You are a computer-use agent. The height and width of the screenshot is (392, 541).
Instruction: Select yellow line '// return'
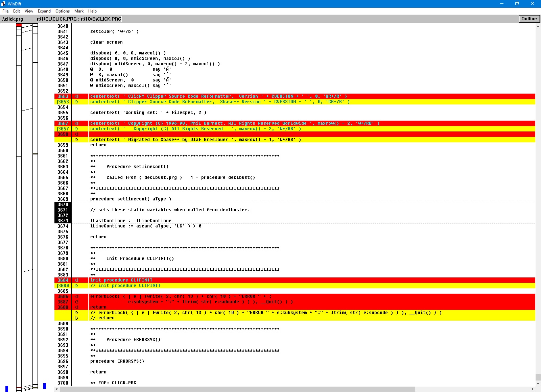coord(295,318)
